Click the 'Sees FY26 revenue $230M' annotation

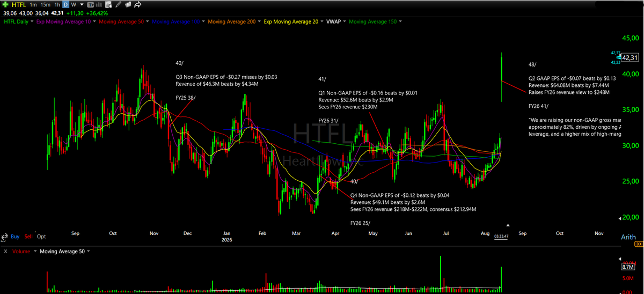[348, 107]
